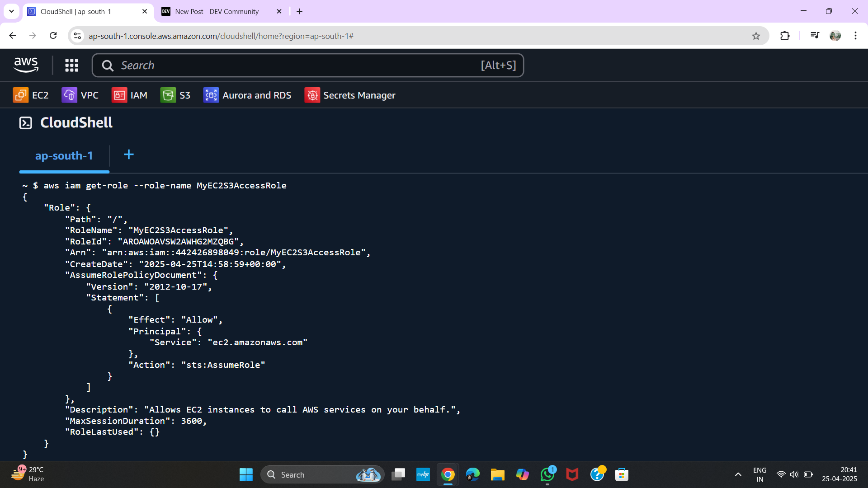Image resolution: width=868 pixels, height=488 pixels.
Task: Open Chrome three-dot menu
Action: (x=855, y=36)
